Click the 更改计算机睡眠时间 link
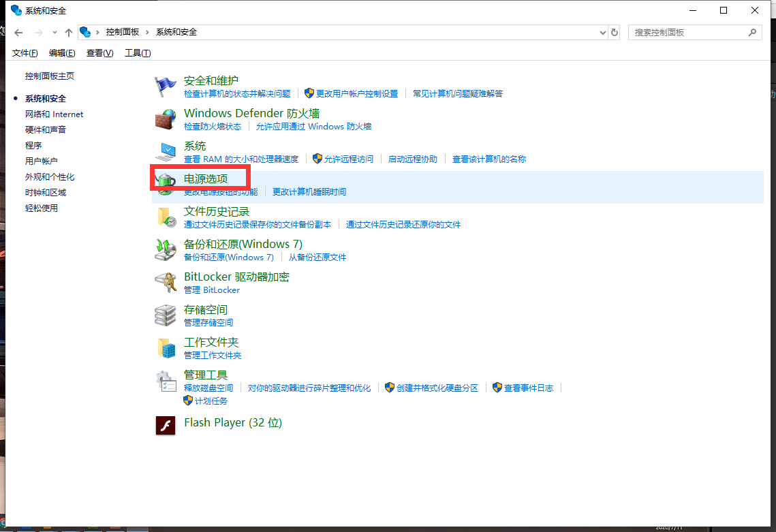Viewport: 776px width, 532px height. [x=309, y=192]
